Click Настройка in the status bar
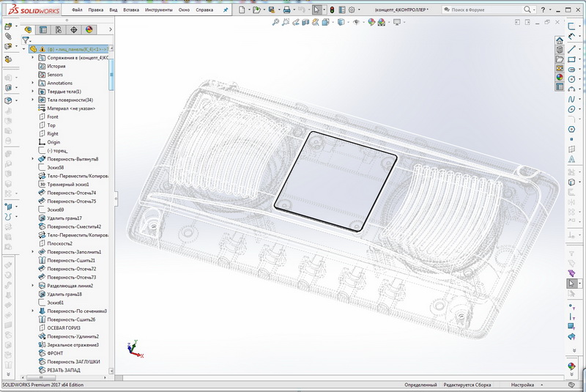The height and width of the screenshot is (392, 586). [522, 385]
